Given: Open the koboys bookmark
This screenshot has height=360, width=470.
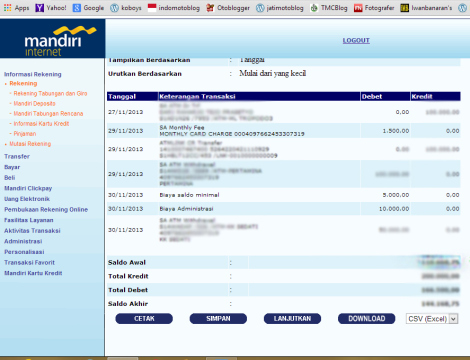Looking at the screenshot, I should point(126,8).
